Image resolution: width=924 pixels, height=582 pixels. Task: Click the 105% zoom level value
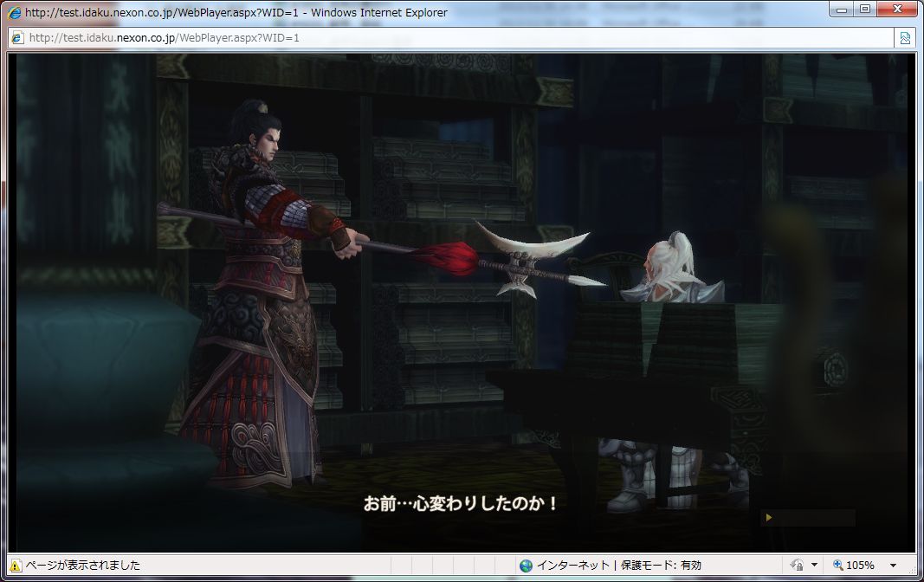point(860,566)
